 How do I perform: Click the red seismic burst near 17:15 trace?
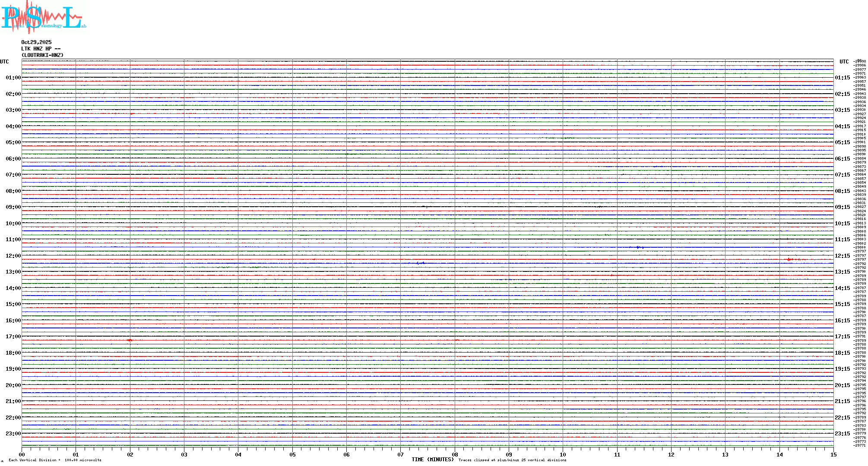[130, 340]
